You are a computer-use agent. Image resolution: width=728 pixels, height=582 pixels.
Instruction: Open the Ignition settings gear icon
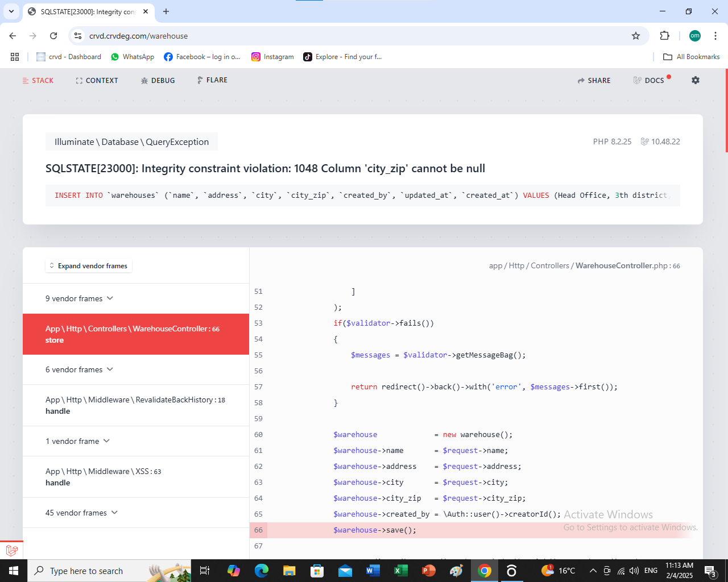point(695,80)
